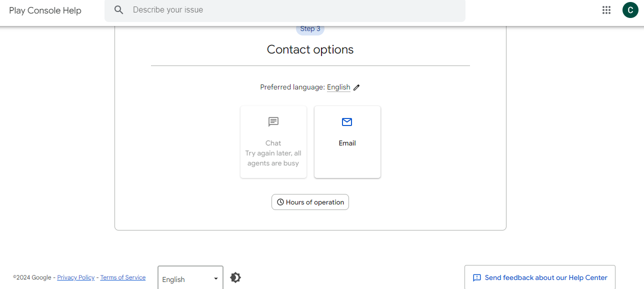The width and height of the screenshot is (644, 289).
Task: Click the Email envelope icon
Action: [x=347, y=122]
